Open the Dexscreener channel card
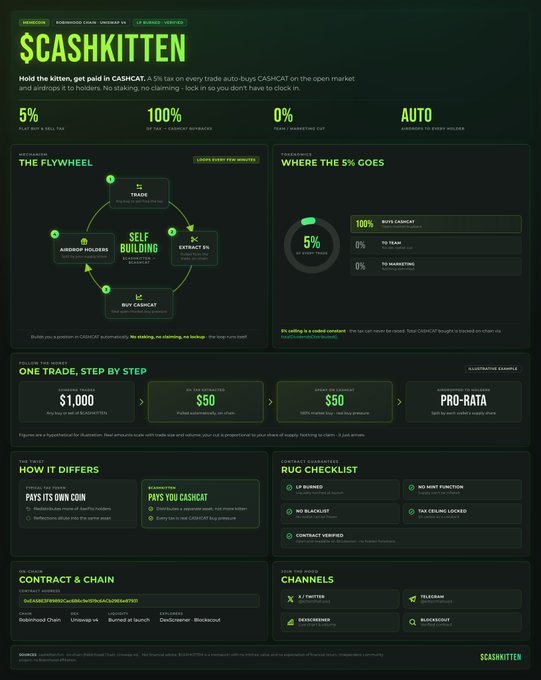 click(x=340, y=622)
